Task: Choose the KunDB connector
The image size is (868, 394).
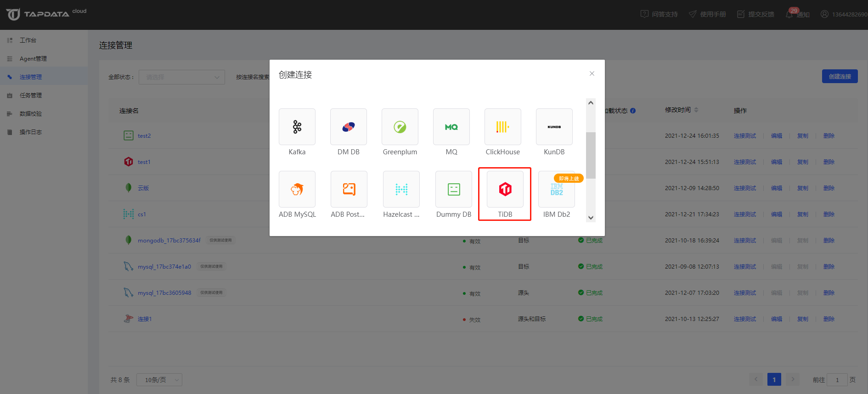Action: click(x=554, y=127)
